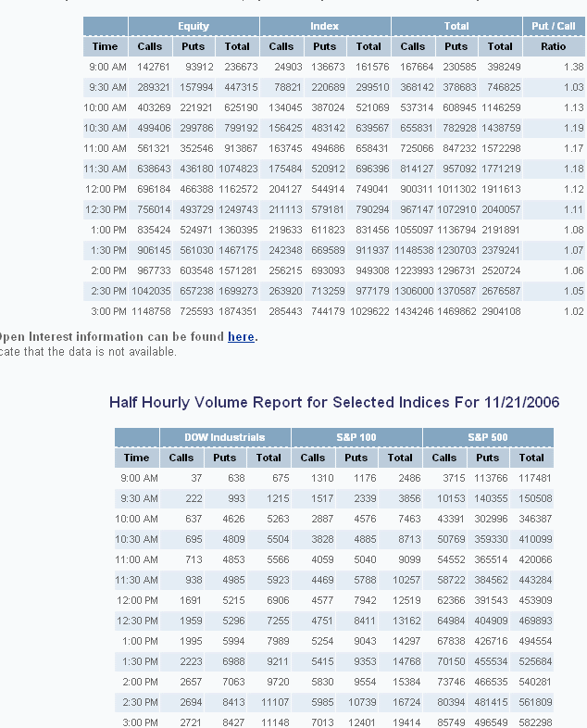Select S&P 500 puts value 404909

[x=491, y=621]
